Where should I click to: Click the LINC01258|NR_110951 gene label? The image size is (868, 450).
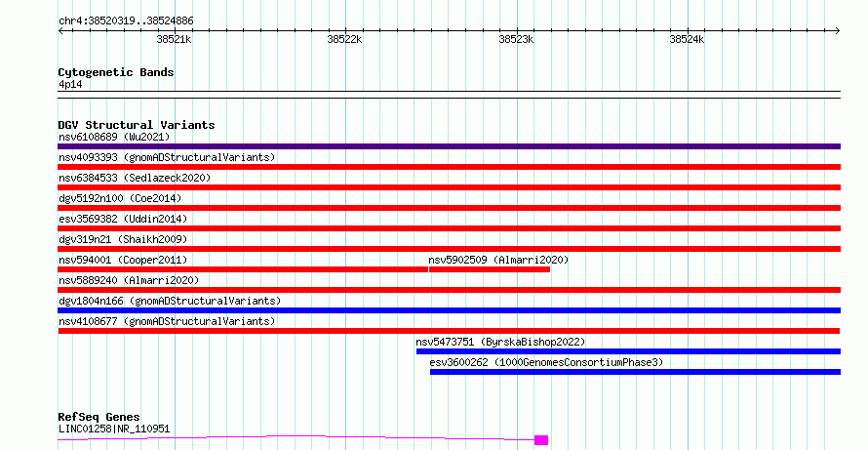coord(114,429)
